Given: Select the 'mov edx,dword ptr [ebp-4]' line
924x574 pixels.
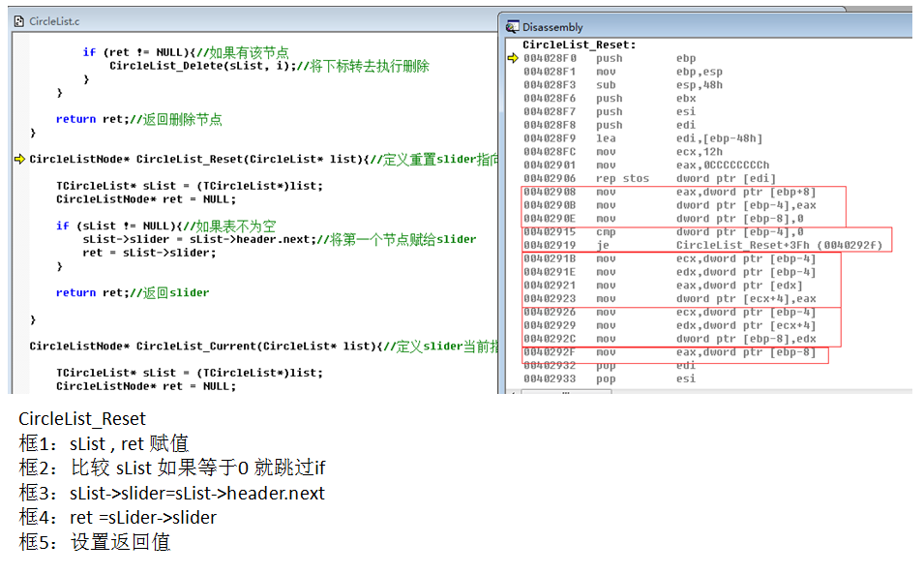Looking at the screenshot, I should coord(670,272).
